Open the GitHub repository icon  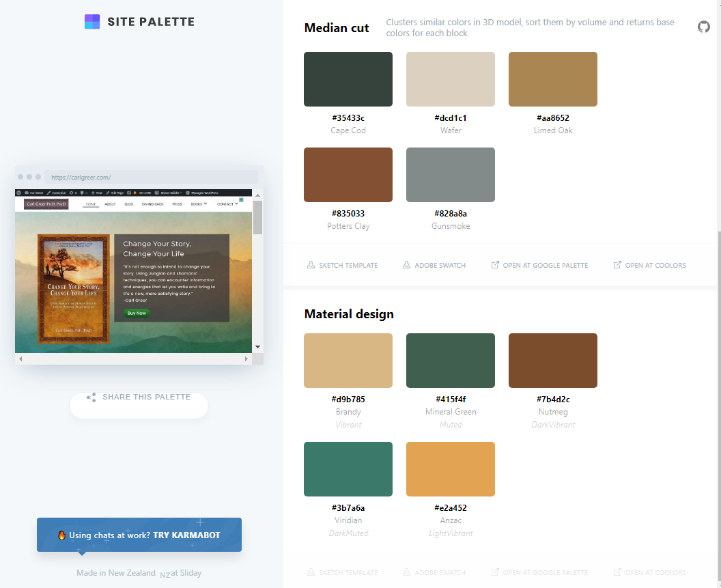pyautogui.click(x=704, y=27)
